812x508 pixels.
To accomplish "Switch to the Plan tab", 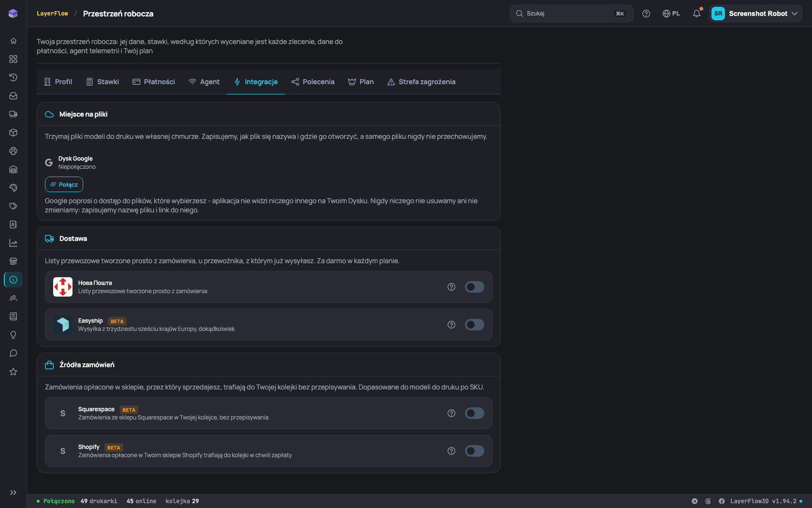I will 361,82.
